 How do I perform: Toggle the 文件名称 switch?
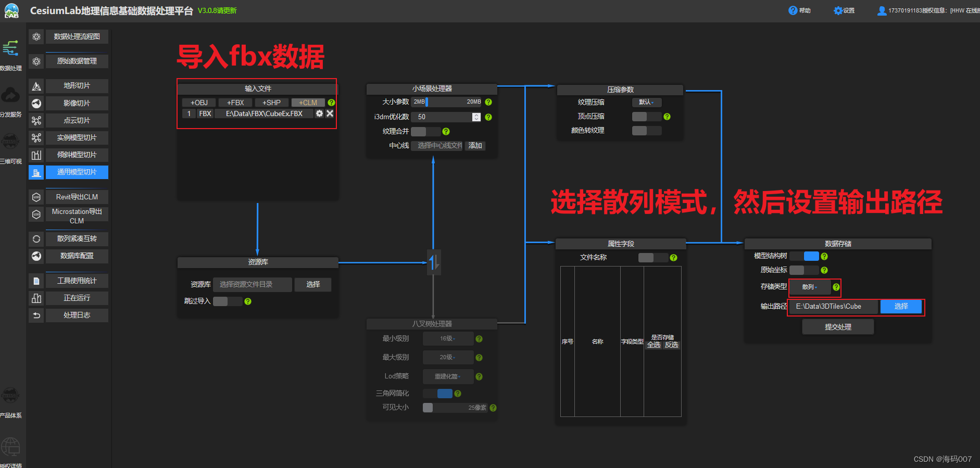(x=653, y=258)
